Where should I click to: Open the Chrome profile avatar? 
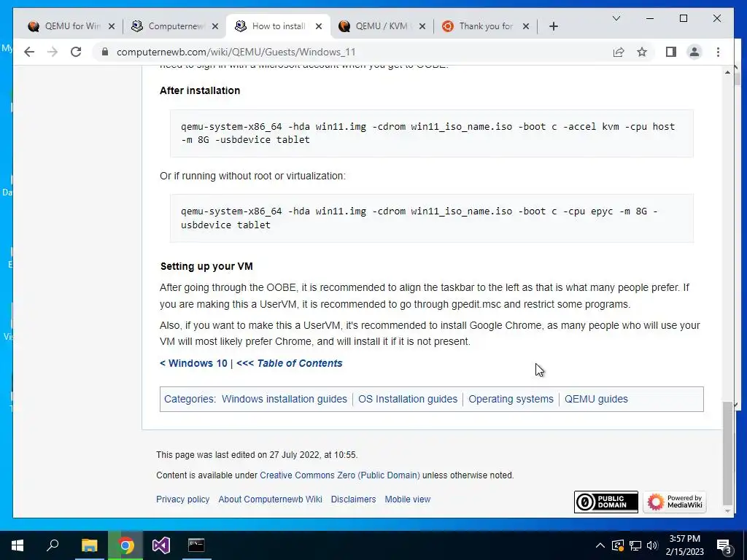click(694, 52)
